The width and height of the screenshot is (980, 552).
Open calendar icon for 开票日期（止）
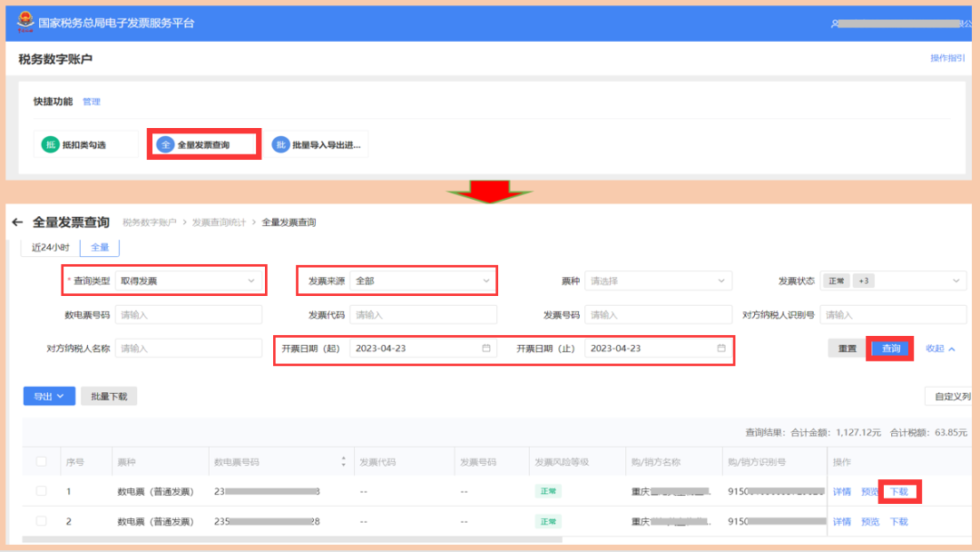(x=721, y=348)
